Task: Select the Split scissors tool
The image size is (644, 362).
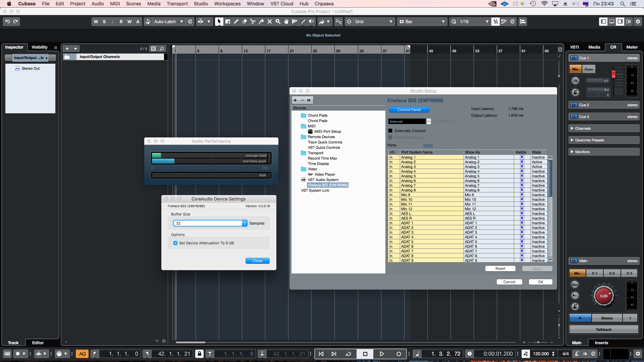Action: click(253, 21)
